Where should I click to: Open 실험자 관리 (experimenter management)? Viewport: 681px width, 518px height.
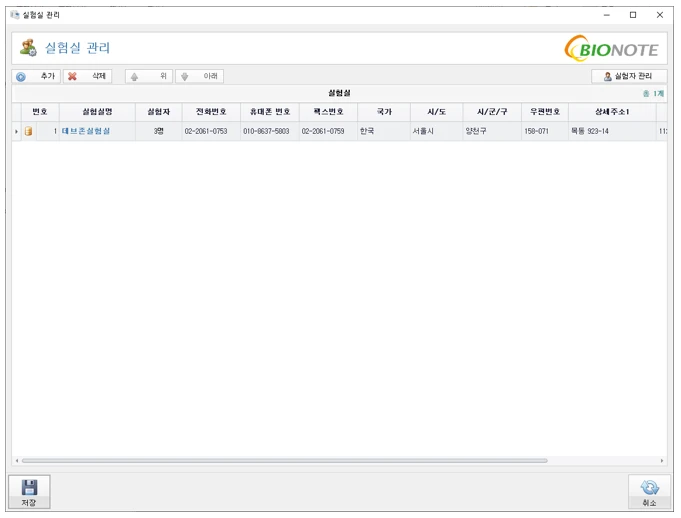point(629,76)
